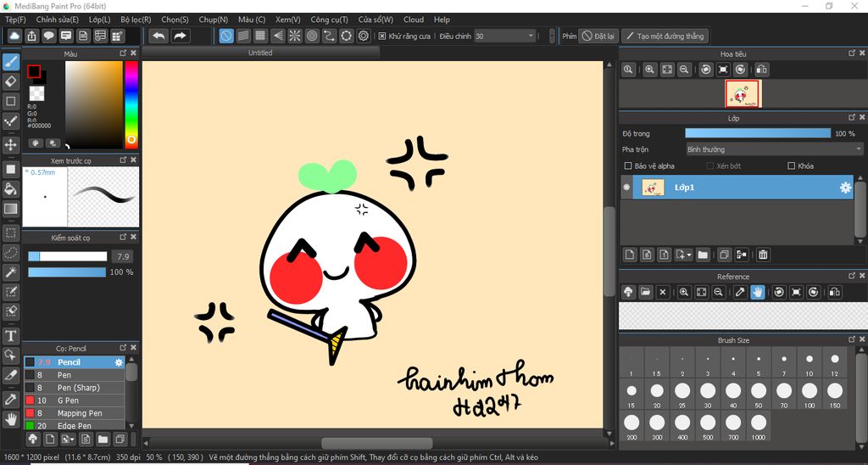Select the Move tool

(x=11, y=145)
